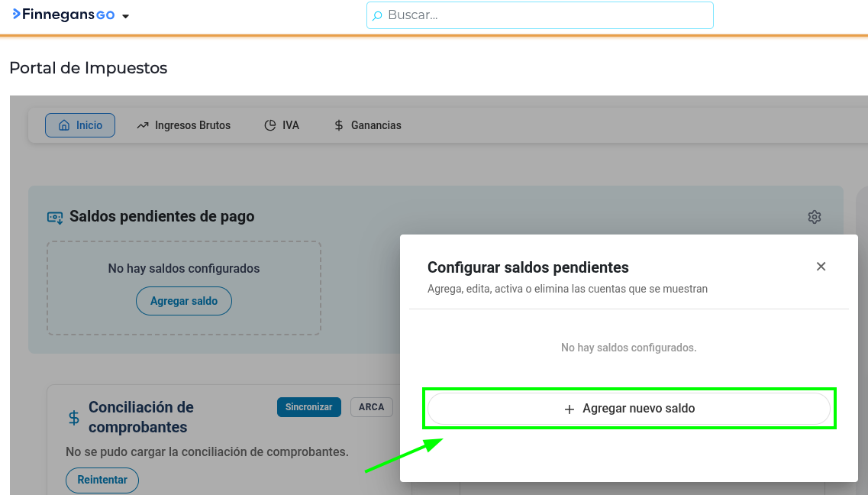Screen dimensions: 868x495
Task: Click the Reintentar button
Action: click(102, 480)
